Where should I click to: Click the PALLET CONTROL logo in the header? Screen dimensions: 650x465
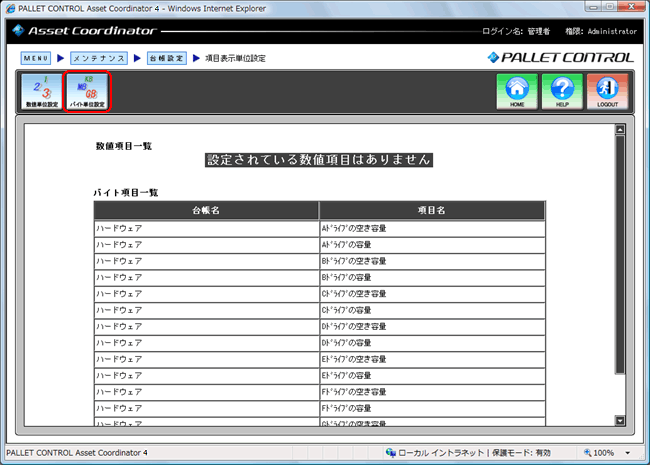pos(560,58)
